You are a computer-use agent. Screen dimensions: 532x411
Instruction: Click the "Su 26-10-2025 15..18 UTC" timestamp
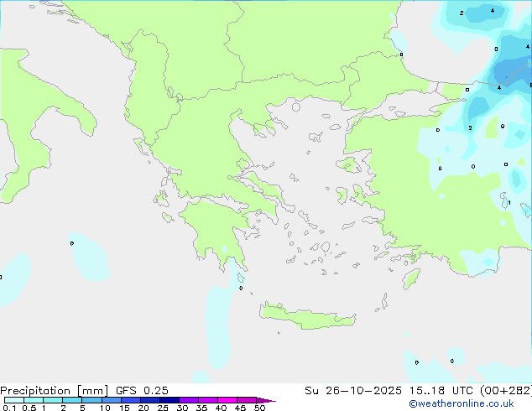[389, 391]
